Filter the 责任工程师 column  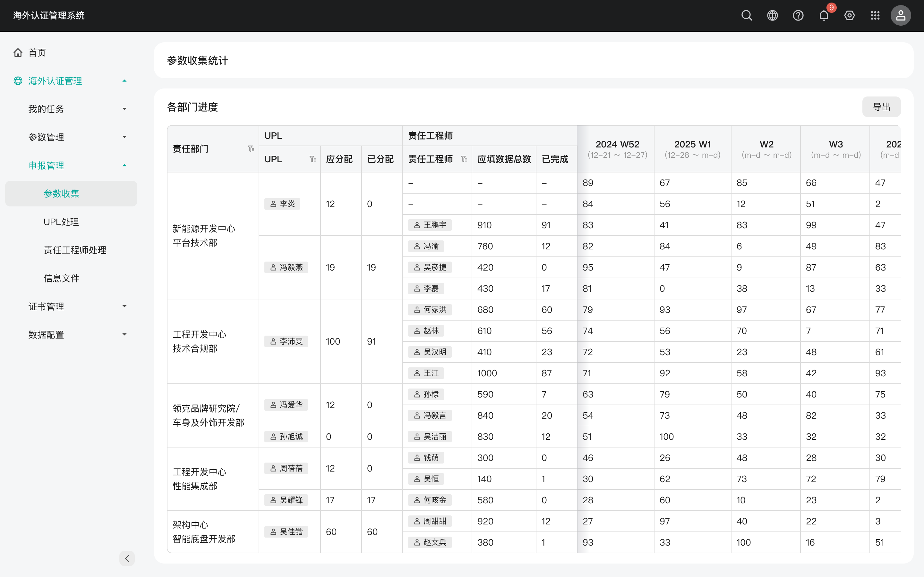464,159
